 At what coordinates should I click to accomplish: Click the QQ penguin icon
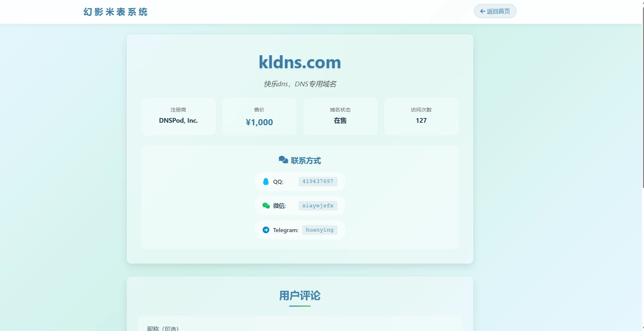(x=266, y=182)
